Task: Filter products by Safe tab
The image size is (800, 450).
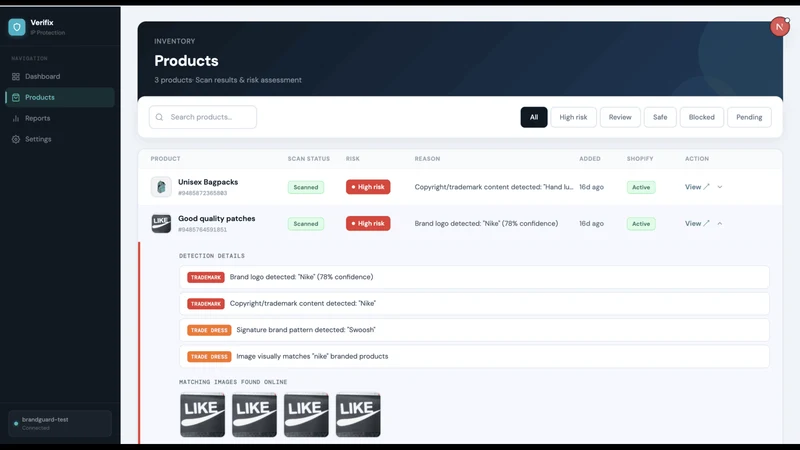Action: click(660, 117)
